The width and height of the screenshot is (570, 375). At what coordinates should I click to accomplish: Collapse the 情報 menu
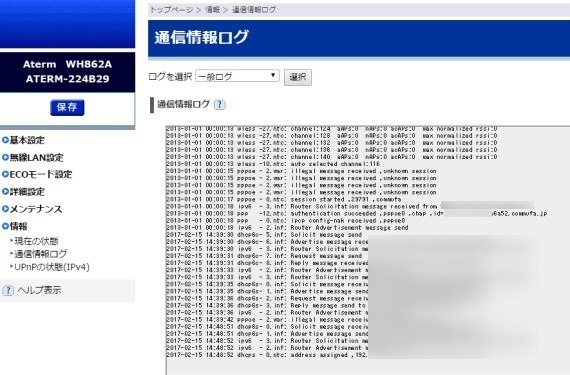[18, 226]
